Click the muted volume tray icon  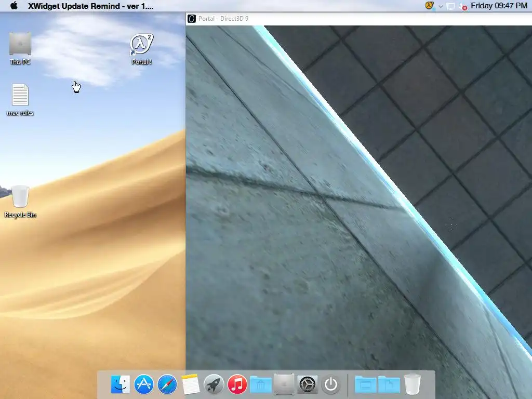[463, 6]
